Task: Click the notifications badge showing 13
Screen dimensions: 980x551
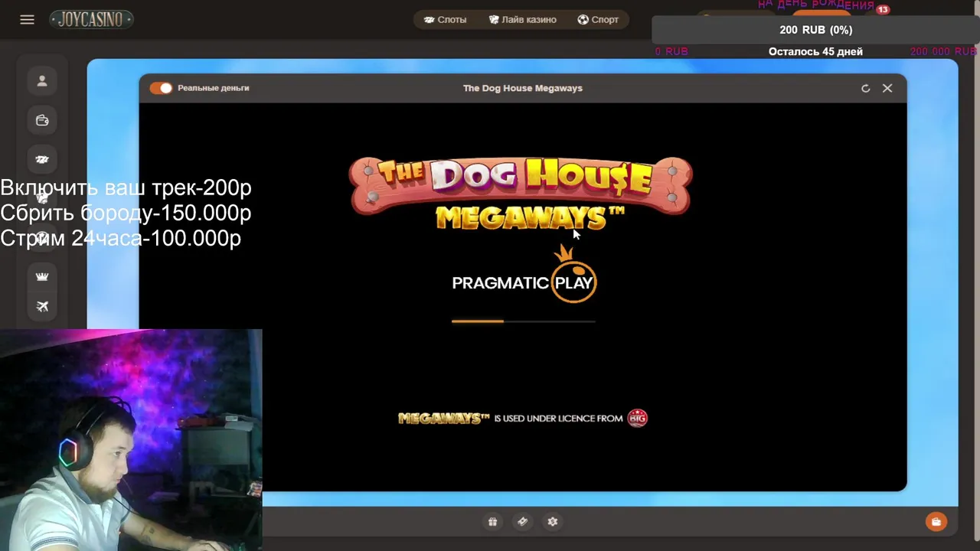Action: 883,10
